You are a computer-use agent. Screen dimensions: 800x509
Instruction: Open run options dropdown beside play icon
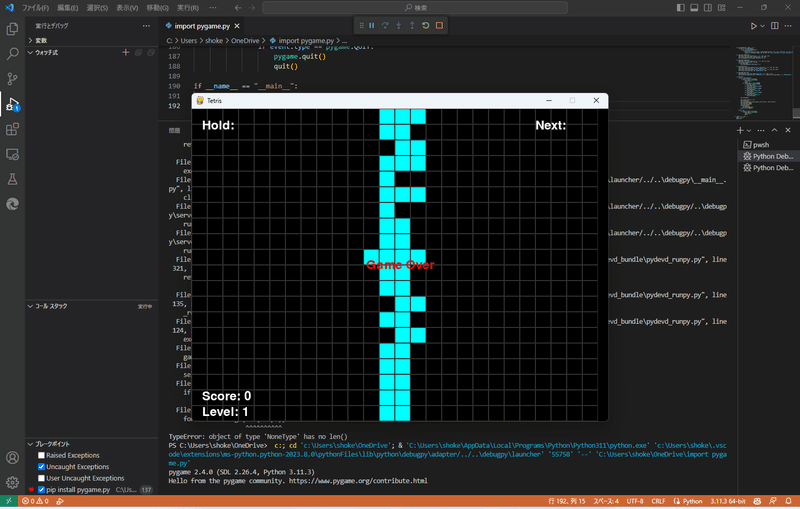click(x=763, y=26)
